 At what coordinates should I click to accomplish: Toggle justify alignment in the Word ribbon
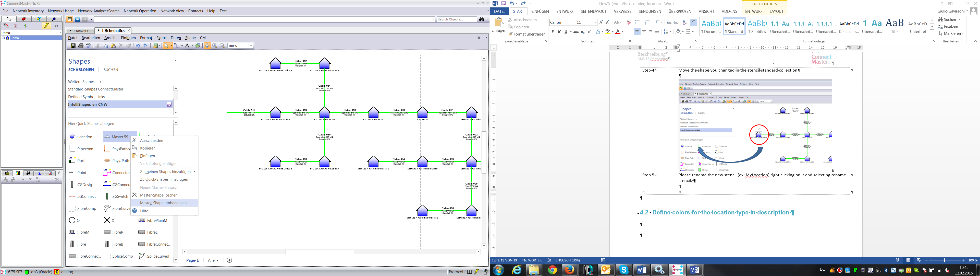pyautogui.click(x=657, y=32)
